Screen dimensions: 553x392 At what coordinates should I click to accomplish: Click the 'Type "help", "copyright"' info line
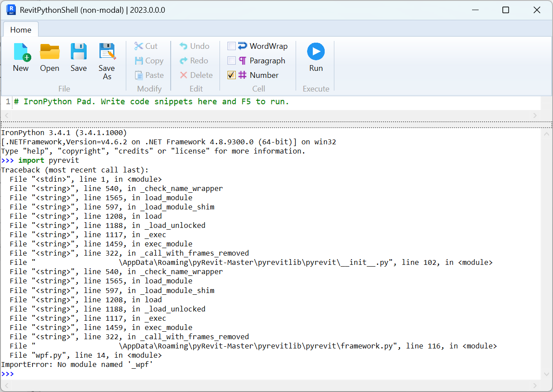[x=153, y=151]
